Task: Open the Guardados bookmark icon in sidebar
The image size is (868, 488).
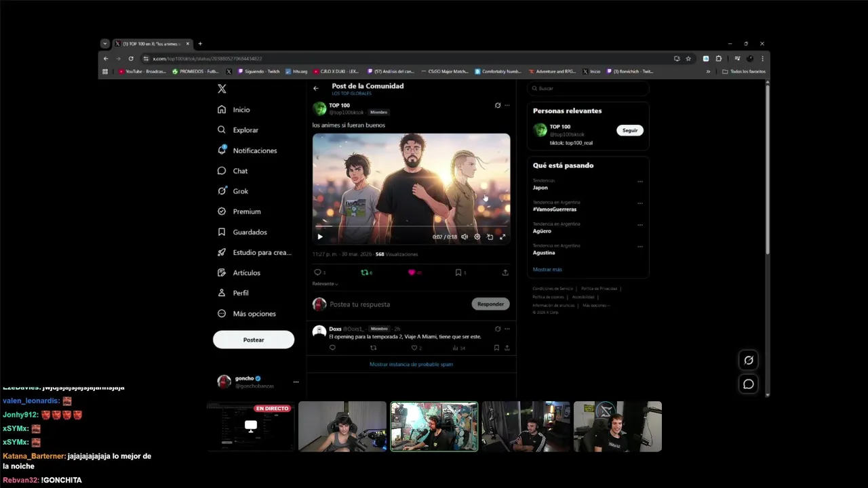Action: coord(221,232)
